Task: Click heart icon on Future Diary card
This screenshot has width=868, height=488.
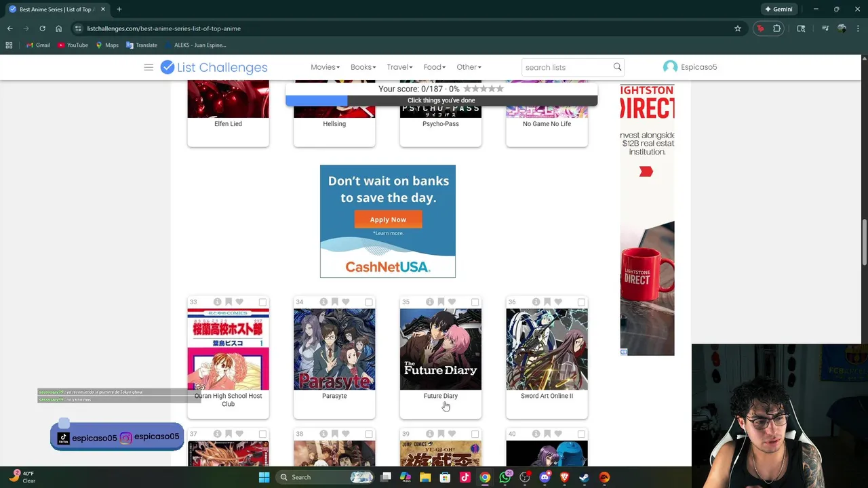Action: pyautogui.click(x=452, y=302)
